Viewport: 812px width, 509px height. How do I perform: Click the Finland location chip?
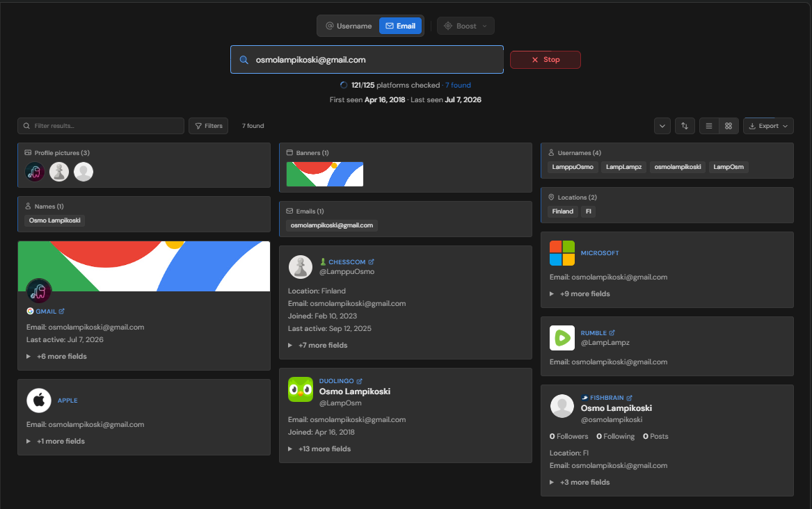(x=562, y=211)
